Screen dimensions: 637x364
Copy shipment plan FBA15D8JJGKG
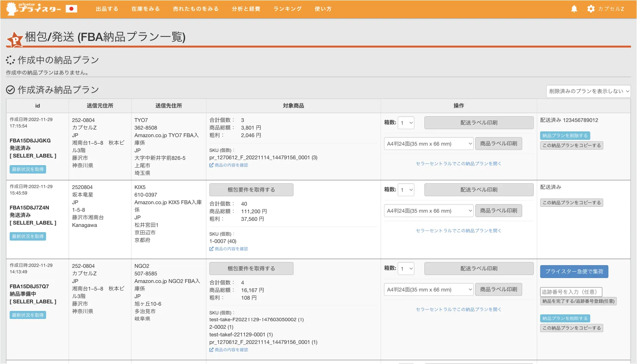(x=571, y=145)
